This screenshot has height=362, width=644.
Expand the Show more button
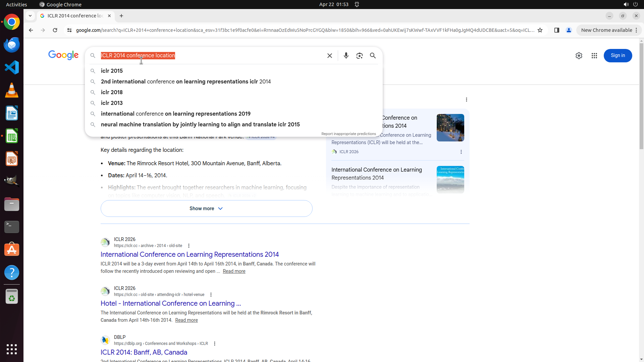(x=206, y=208)
